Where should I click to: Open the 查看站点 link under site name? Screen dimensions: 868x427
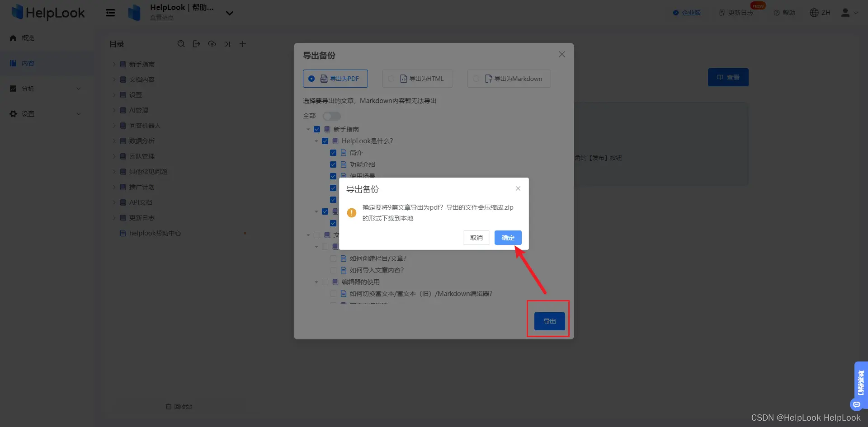tap(162, 17)
